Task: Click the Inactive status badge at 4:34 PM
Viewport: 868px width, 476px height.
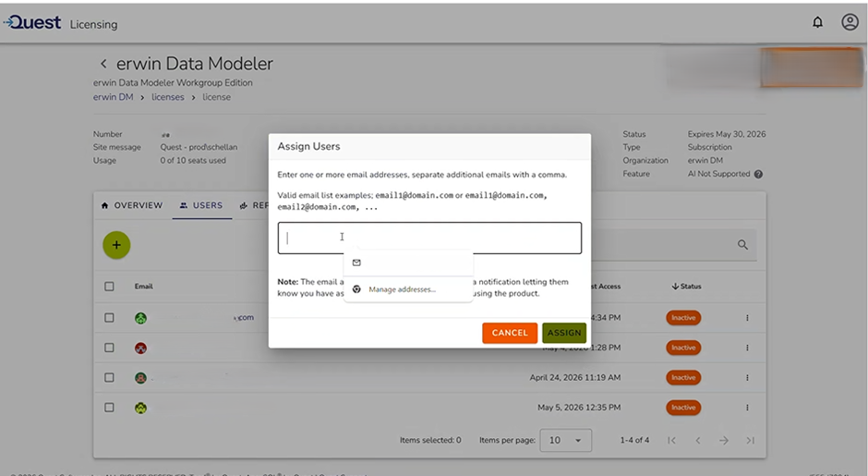Action: 683,318
